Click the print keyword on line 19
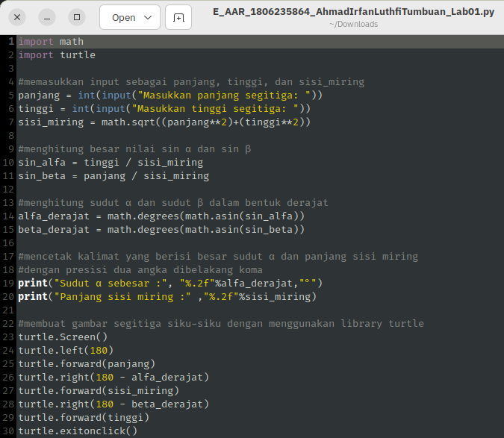 coord(33,284)
